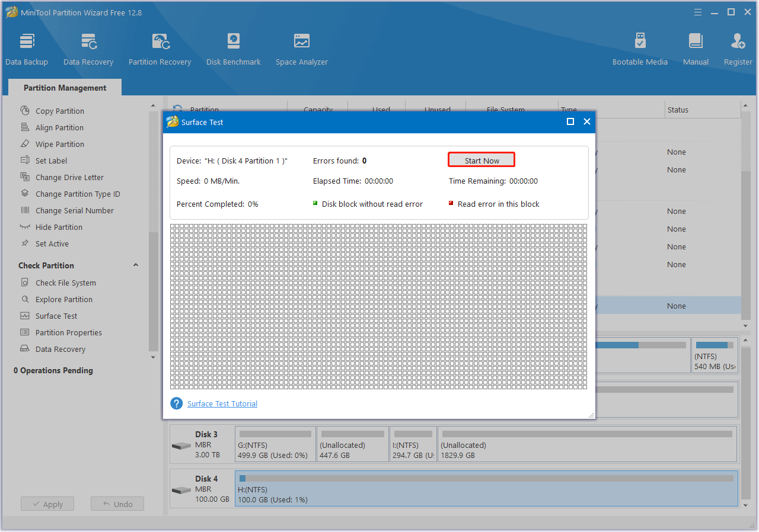Screen dimensions: 759x532
Task: Click scroll down arrow of disk map
Action: pyautogui.click(x=746, y=505)
